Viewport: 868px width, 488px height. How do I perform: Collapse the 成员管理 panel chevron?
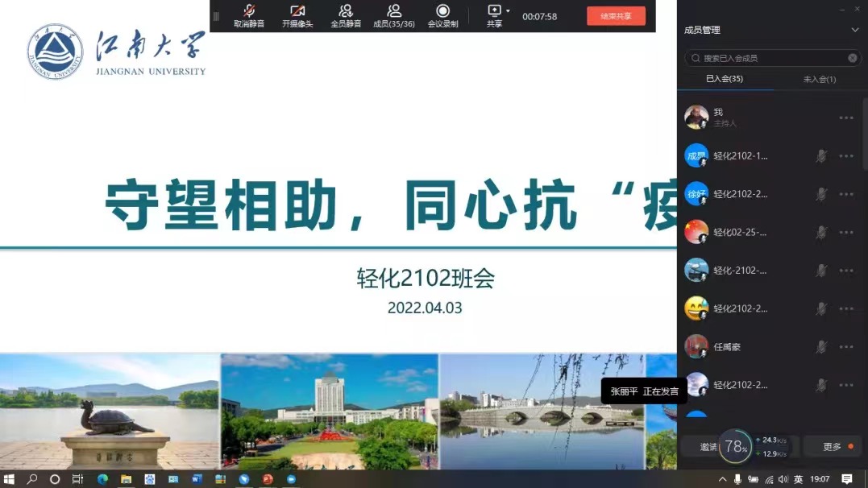(x=855, y=30)
